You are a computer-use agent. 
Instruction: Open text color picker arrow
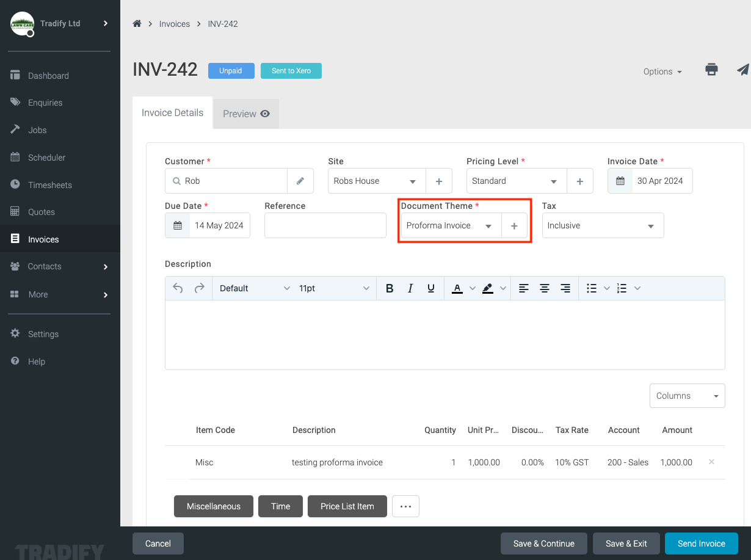click(472, 288)
